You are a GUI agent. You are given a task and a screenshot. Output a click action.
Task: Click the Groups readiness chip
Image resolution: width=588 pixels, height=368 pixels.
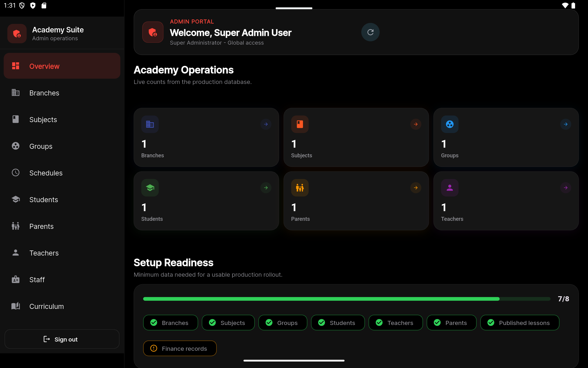(x=283, y=322)
